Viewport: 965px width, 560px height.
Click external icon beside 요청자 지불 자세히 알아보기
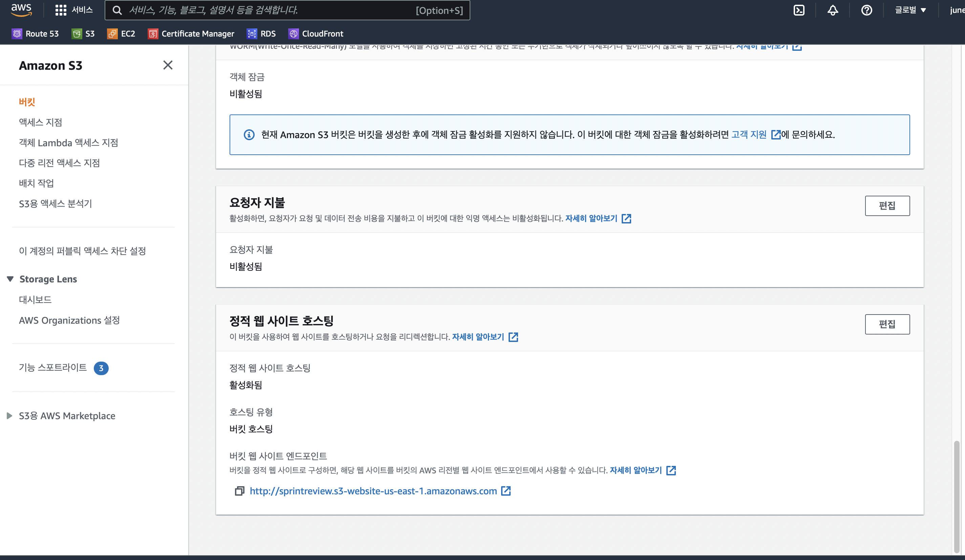pyautogui.click(x=626, y=219)
